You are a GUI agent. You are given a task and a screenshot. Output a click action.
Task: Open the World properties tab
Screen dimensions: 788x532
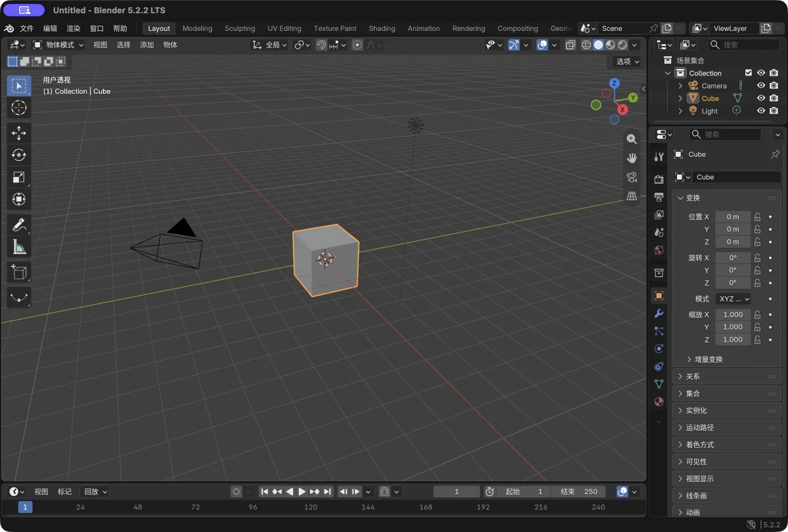[659, 250]
